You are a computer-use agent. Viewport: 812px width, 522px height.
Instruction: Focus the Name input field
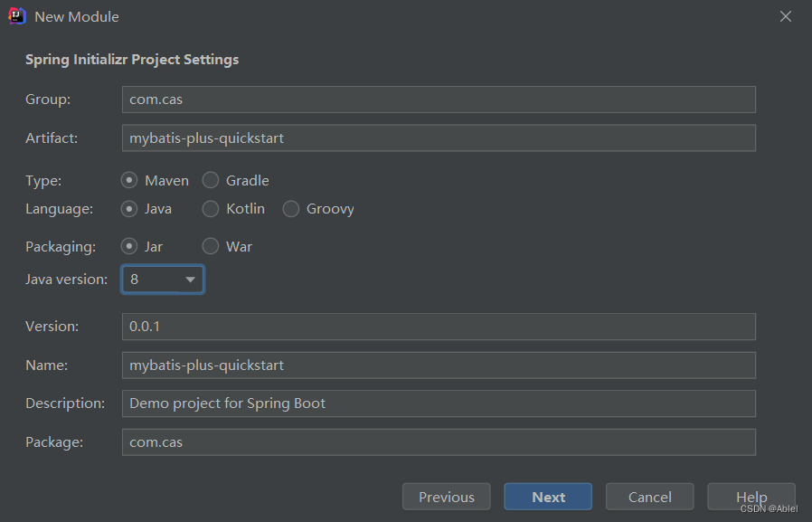[439, 365]
